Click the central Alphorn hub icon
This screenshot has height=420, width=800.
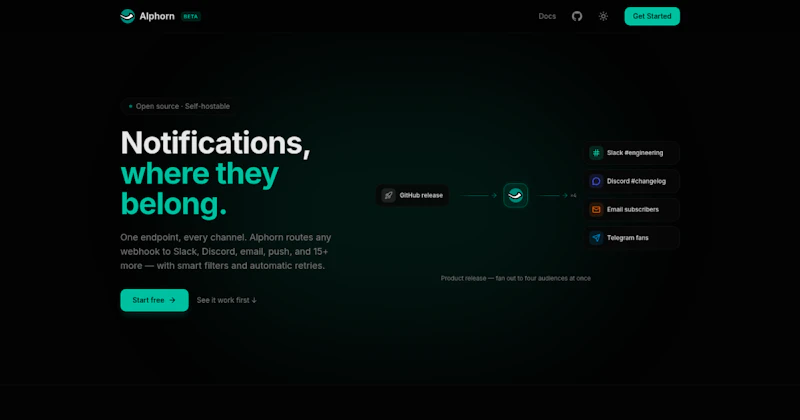click(515, 195)
